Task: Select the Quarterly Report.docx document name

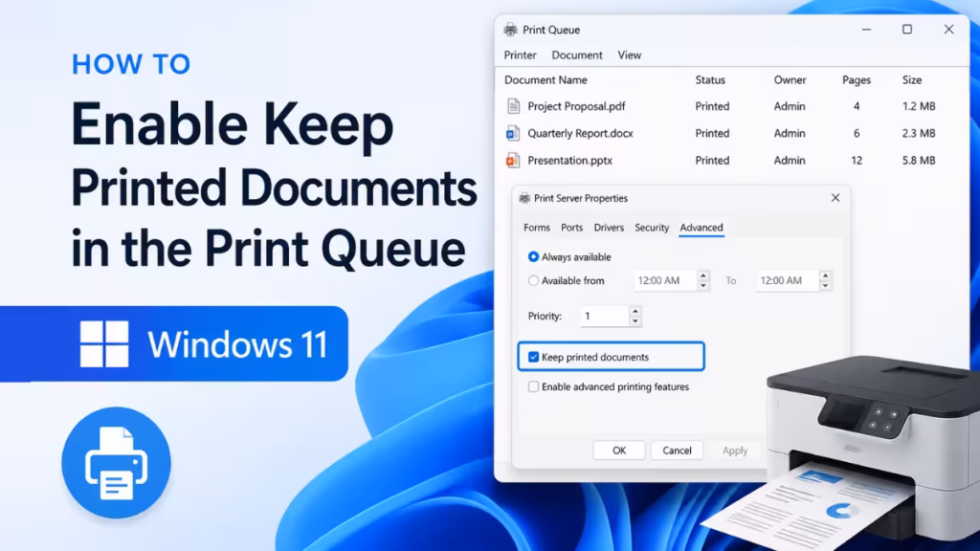Action: (x=580, y=133)
